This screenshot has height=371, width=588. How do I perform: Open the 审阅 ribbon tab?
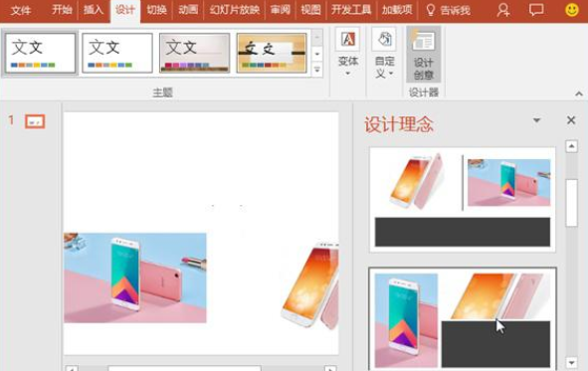click(x=281, y=10)
